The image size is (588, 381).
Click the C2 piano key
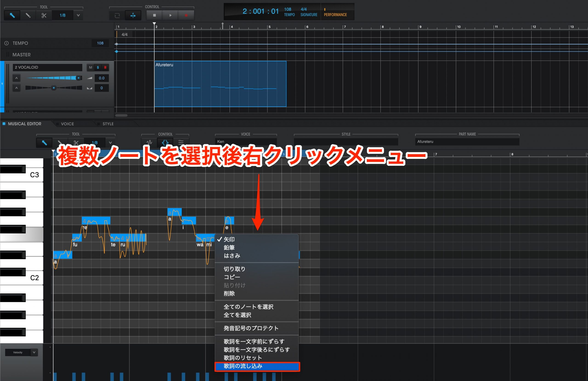(34, 278)
